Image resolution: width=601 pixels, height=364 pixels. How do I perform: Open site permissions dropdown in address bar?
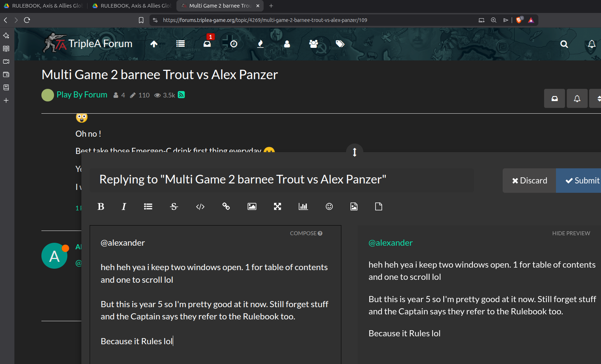pyautogui.click(x=155, y=20)
